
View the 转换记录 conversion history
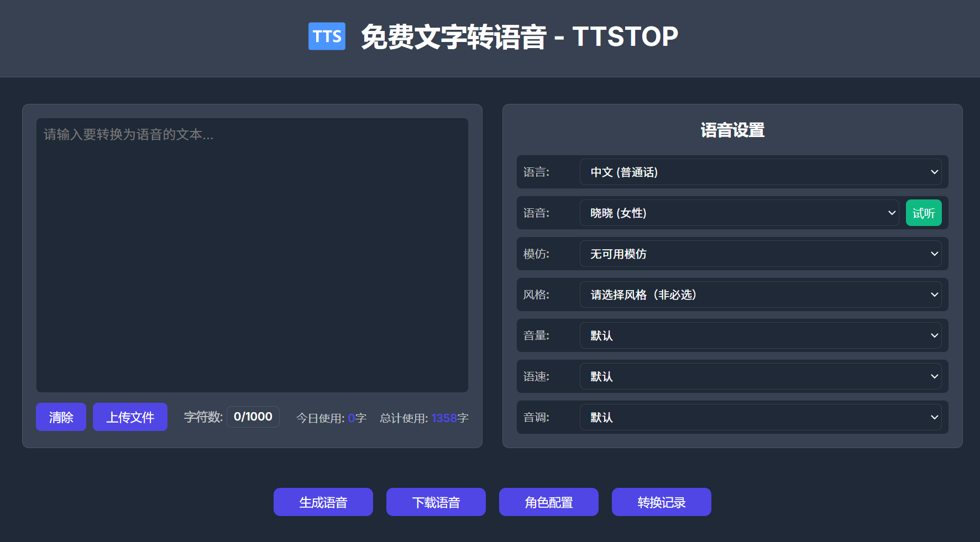point(661,502)
